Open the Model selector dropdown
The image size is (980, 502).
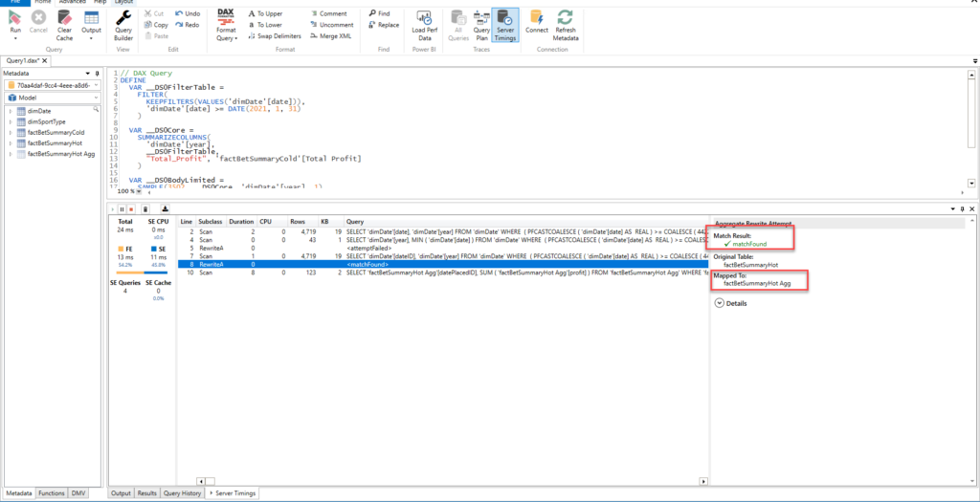(x=95, y=98)
